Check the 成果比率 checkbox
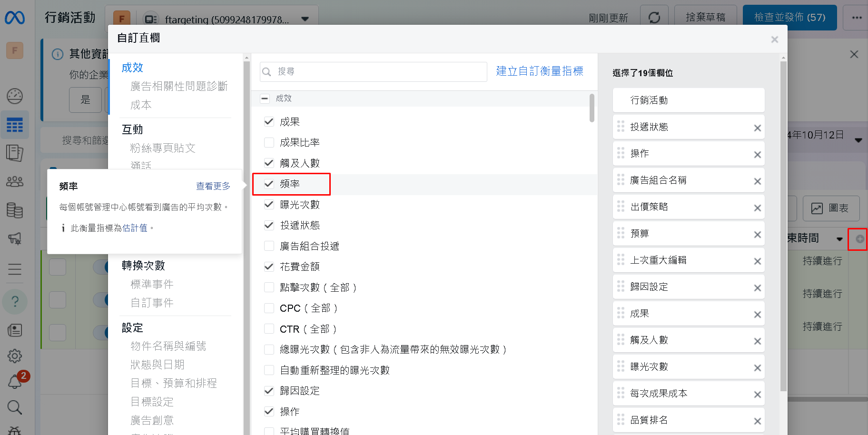The height and width of the screenshot is (435, 868). 269,142
